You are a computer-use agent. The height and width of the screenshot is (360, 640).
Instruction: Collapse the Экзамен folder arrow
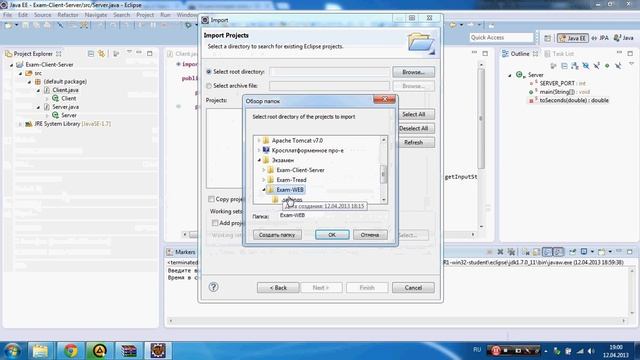[259, 160]
